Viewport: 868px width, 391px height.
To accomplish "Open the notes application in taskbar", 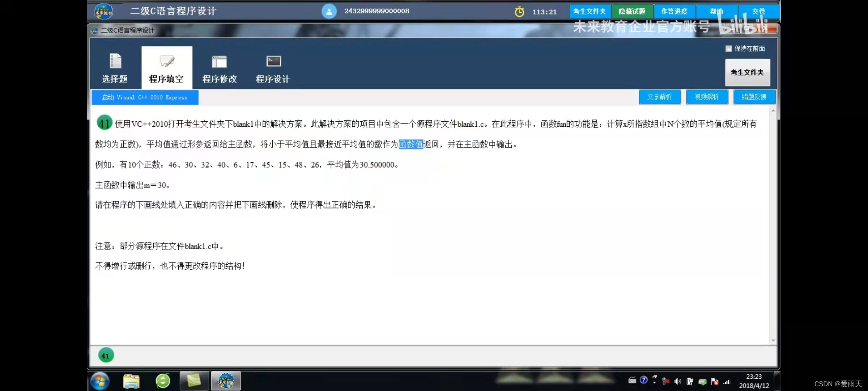I will tap(194, 381).
